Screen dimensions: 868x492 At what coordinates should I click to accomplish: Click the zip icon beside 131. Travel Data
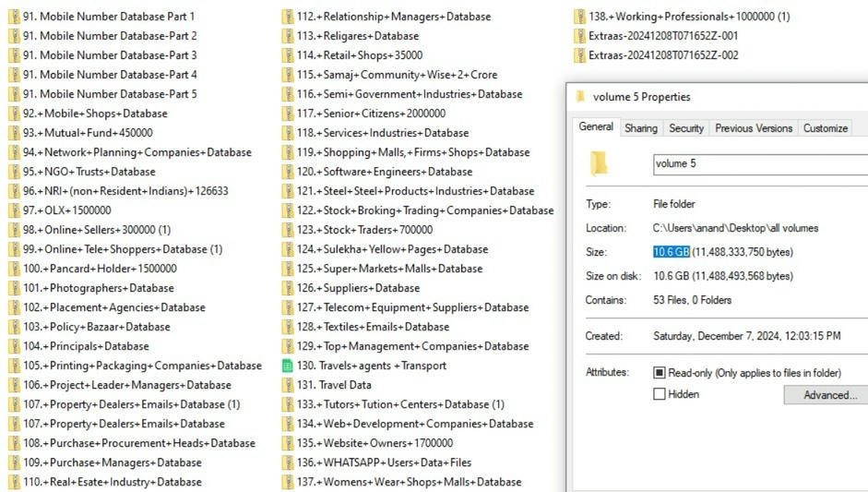pyautogui.click(x=287, y=385)
